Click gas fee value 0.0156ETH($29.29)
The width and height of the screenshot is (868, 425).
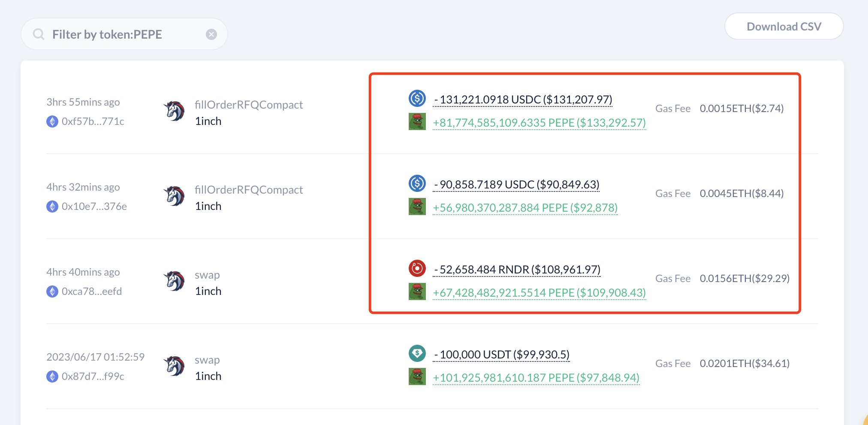point(745,279)
